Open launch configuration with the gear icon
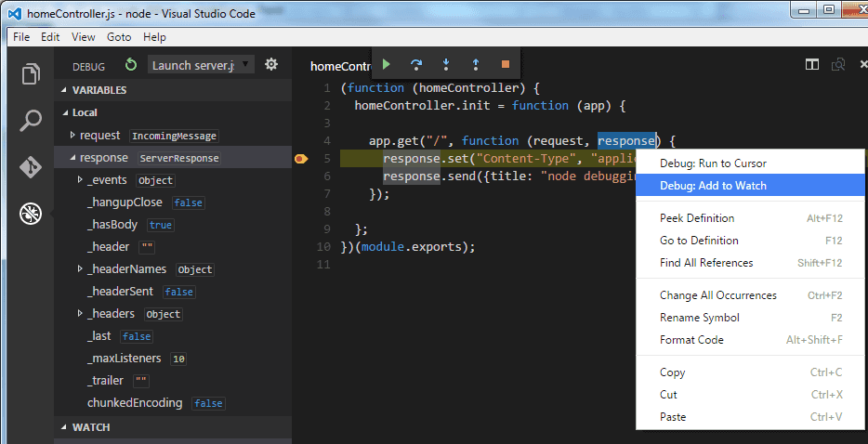The image size is (868, 444). (x=271, y=64)
